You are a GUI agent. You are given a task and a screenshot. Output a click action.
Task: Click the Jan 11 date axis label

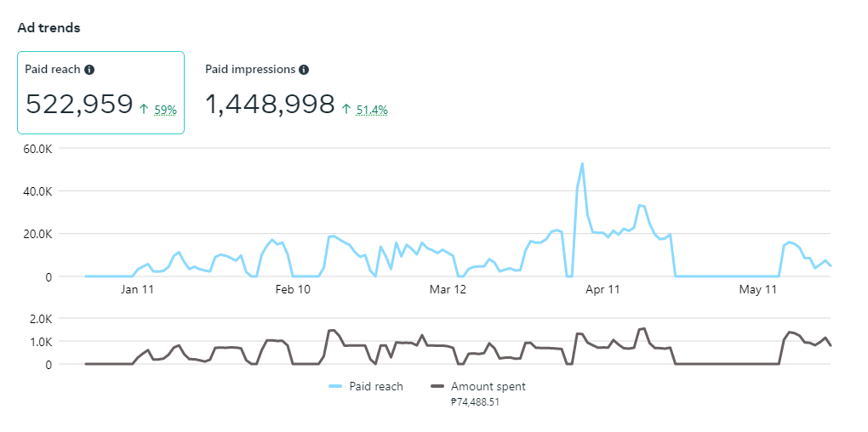tap(137, 290)
